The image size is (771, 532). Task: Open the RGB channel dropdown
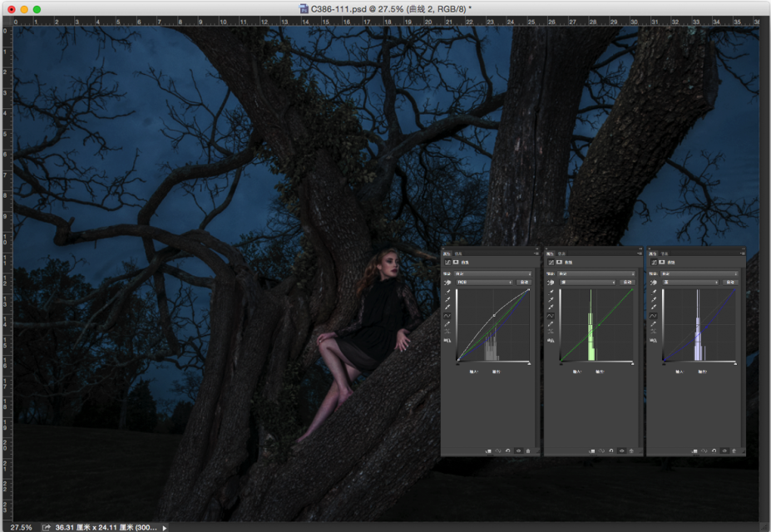click(485, 283)
